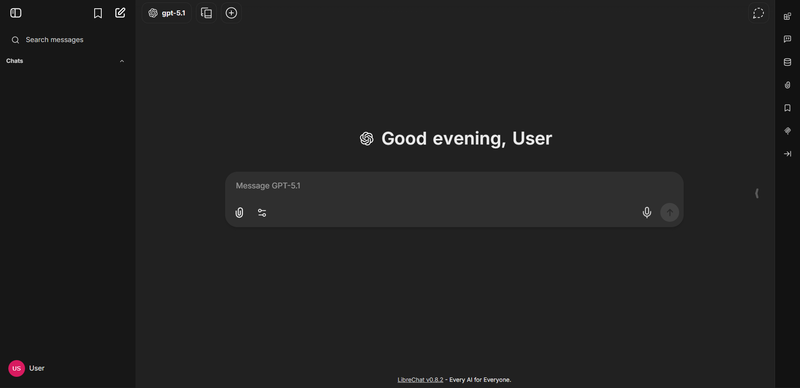Click the microphone voice input icon
The height and width of the screenshot is (388, 800).
[x=646, y=212]
